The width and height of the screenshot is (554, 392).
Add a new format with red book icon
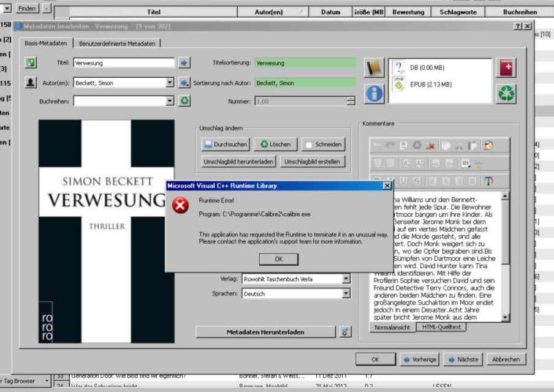click(x=506, y=67)
